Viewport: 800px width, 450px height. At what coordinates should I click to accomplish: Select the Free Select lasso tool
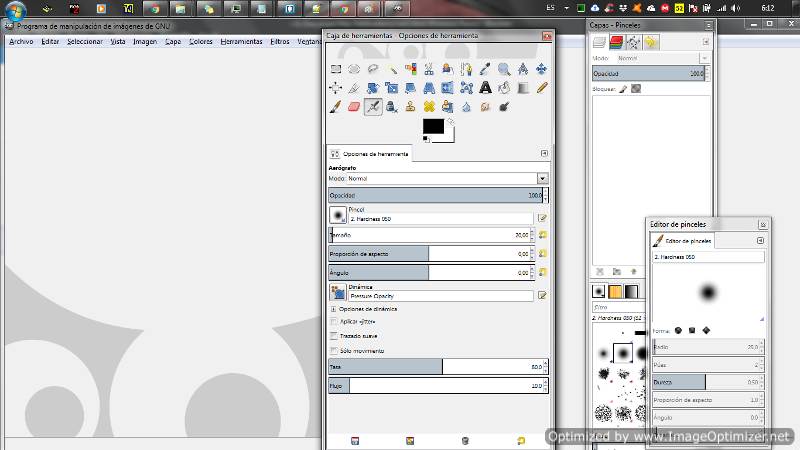click(x=373, y=69)
